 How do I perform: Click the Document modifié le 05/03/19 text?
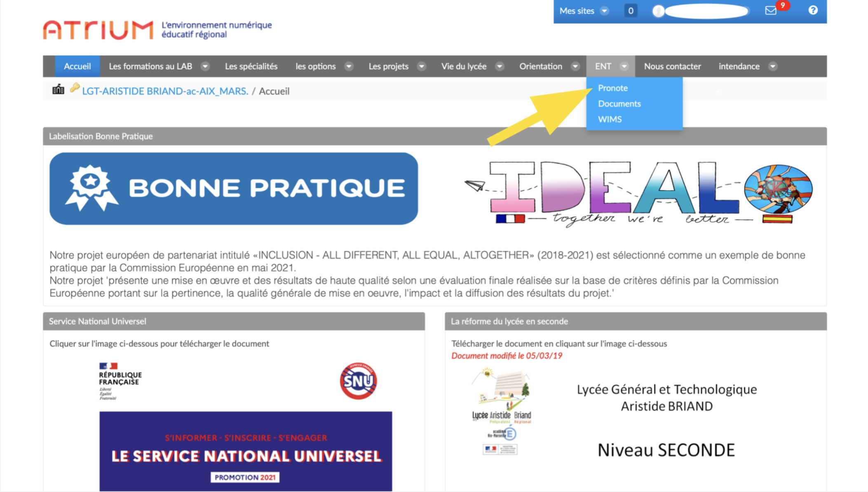pyautogui.click(x=507, y=356)
